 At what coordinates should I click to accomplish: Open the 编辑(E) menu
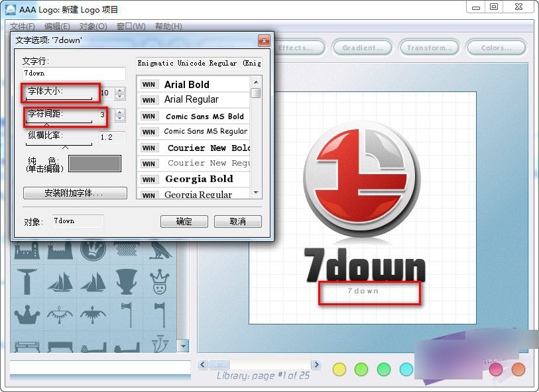pos(58,26)
